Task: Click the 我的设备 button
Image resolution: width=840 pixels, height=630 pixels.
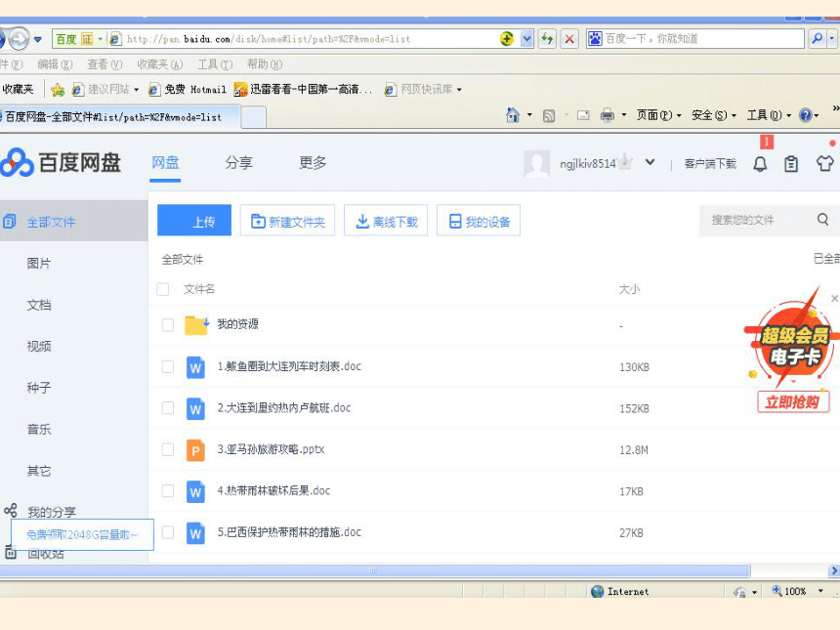Action: pyautogui.click(x=479, y=220)
